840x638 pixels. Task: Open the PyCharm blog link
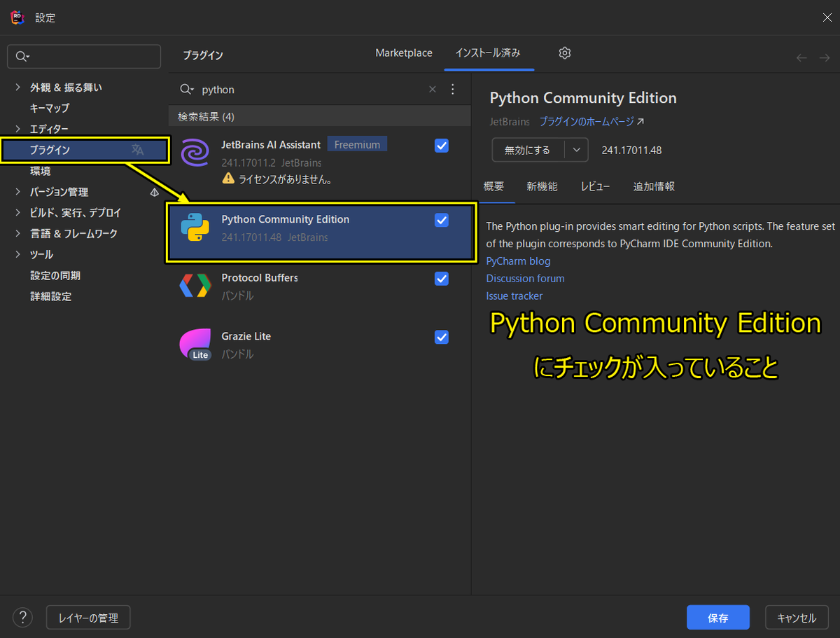click(519, 261)
